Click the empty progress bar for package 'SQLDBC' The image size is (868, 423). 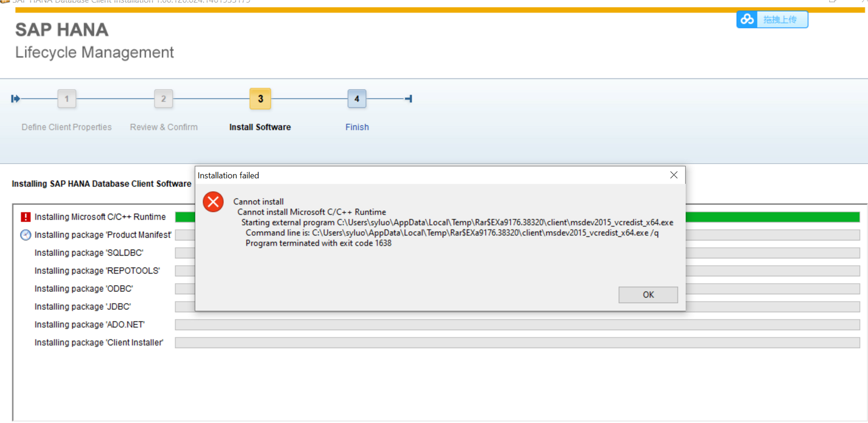(x=185, y=252)
